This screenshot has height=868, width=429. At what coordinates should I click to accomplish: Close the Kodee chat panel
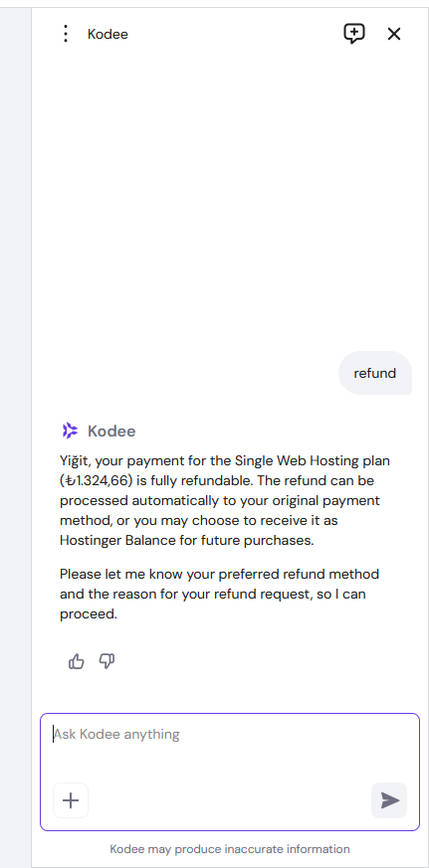click(394, 35)
